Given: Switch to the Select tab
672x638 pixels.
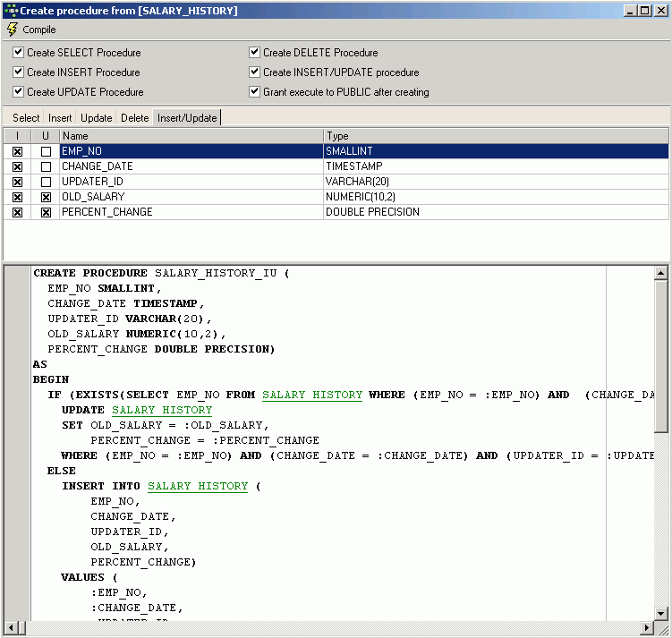Looking at the screenshot, I should 26,118.
